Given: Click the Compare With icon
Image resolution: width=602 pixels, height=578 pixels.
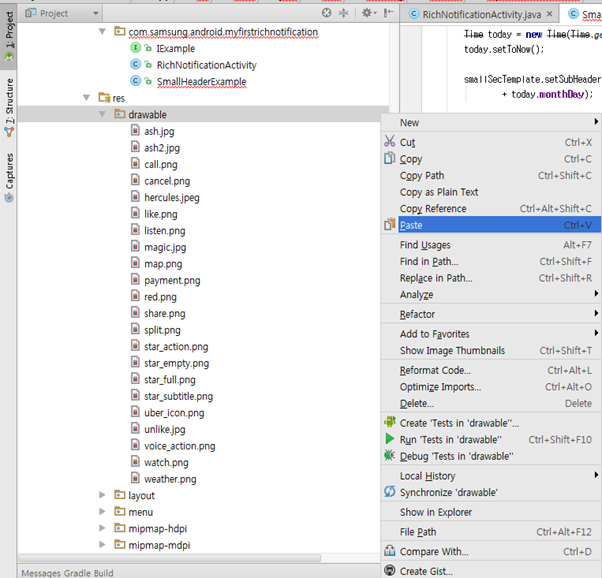Looking at the screenshot, I should (x=390, y=551).
